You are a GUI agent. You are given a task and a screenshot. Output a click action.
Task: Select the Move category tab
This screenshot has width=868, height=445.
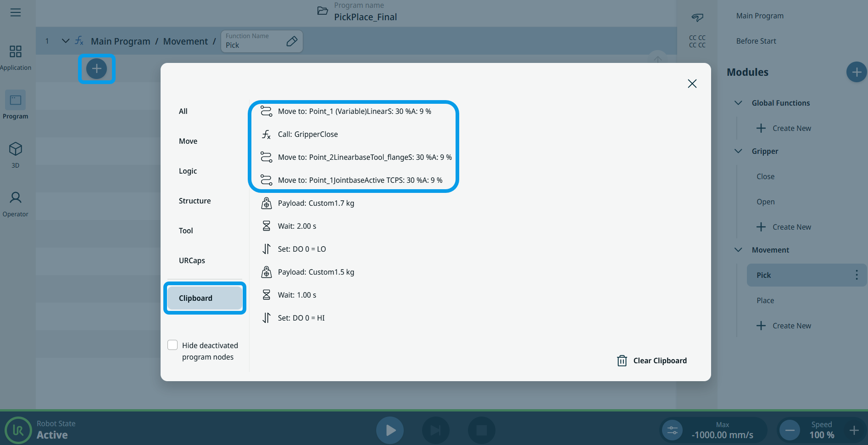[188, 141]
